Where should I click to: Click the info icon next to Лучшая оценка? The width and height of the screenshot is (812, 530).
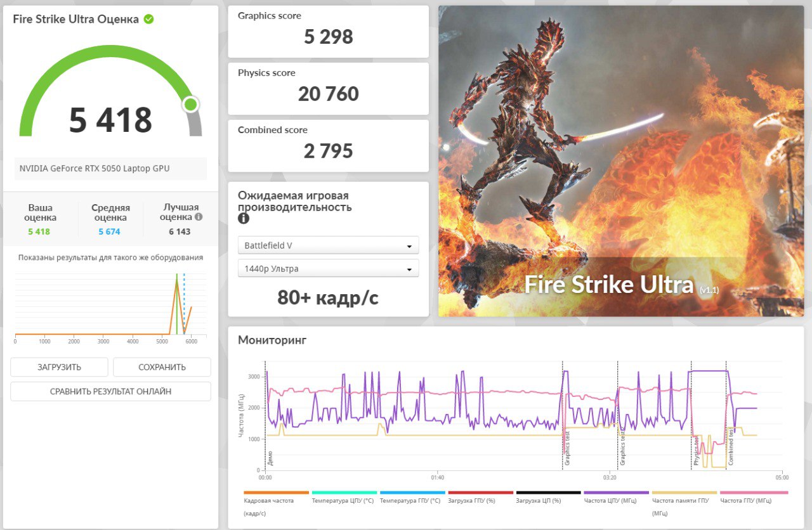[x=199, y=217]
